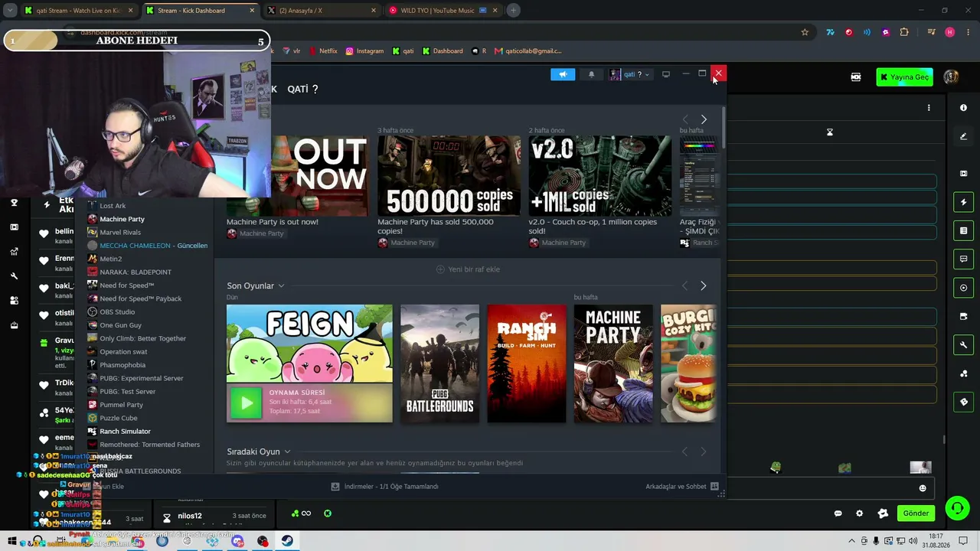The height and width of the screenshot is (551, 980).
Task: Switch Steam to Big Picture mode icon
Action: tap(666, 74)
